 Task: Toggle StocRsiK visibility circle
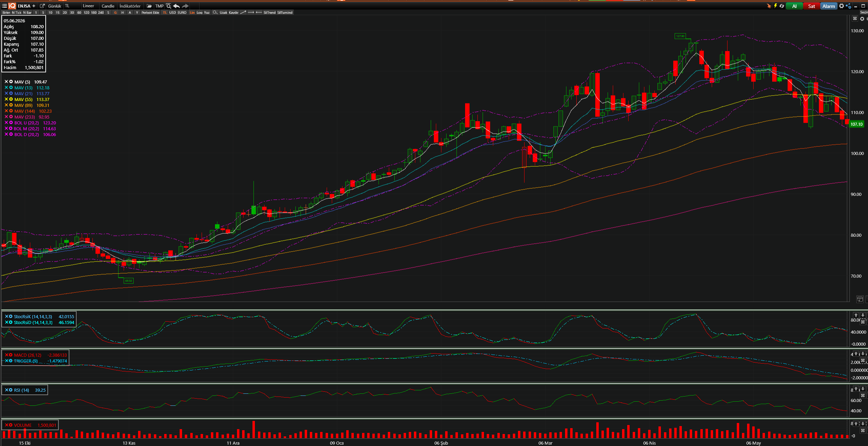[11, 316]
